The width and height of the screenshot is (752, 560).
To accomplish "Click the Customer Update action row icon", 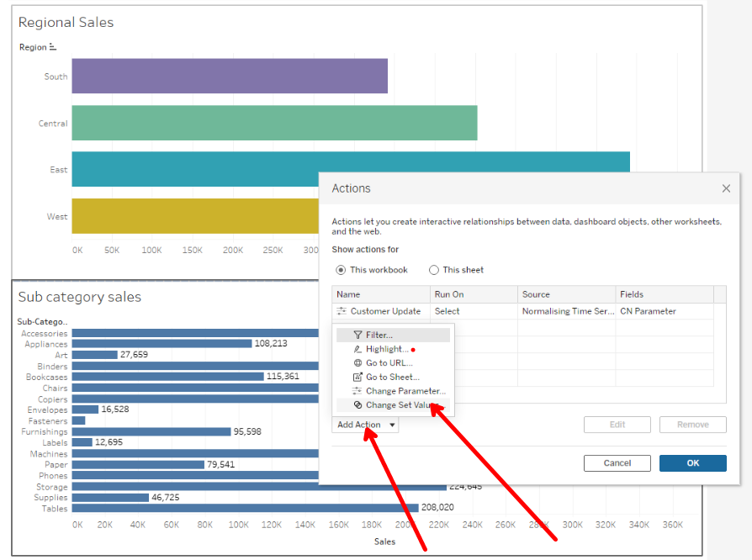I will pos(342,311).
